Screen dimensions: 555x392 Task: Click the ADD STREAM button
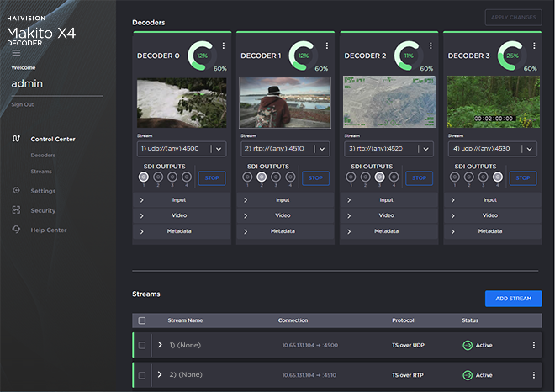513,299
